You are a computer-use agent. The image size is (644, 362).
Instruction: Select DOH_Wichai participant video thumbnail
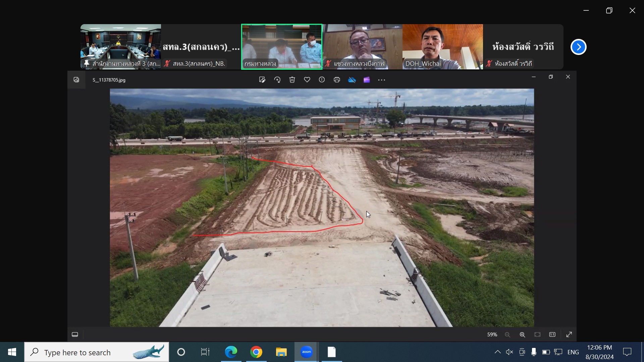(x=442, y=47)
